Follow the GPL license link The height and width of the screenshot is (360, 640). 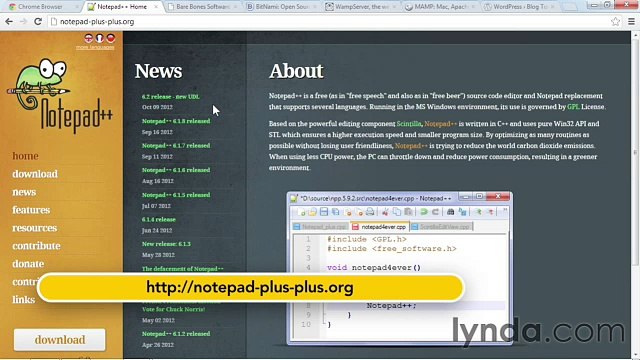click(573, 107)
